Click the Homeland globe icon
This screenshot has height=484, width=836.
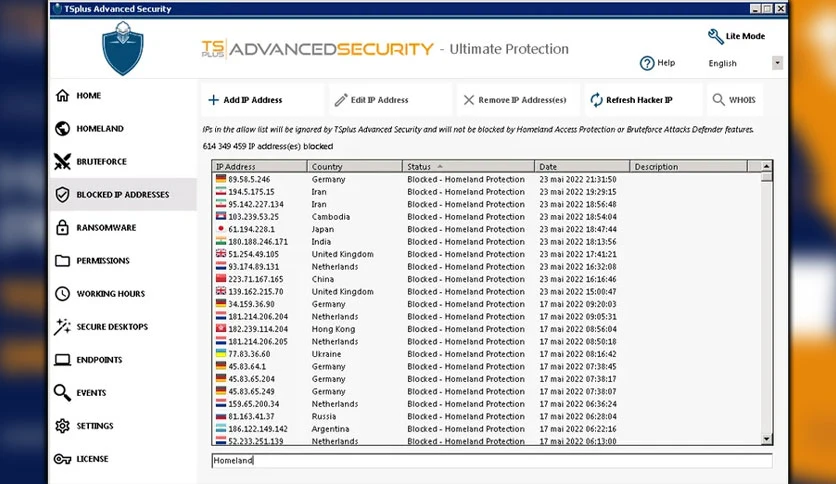pos(62,128)
